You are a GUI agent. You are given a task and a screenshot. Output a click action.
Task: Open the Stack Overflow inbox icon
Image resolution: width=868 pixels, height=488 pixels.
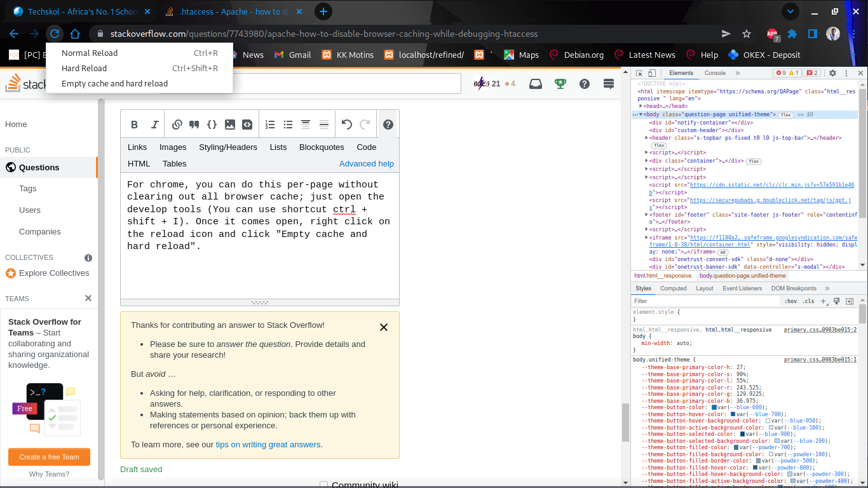click(536, 83)
